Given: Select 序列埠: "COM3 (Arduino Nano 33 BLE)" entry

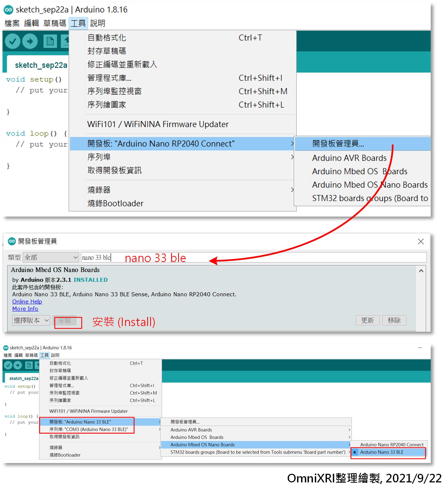Looking at the screenshot, I should click(x=101, y=429).
